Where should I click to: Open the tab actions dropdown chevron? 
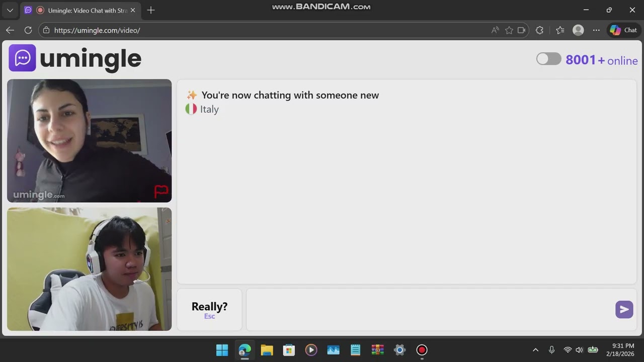pyautogui.click(x=10, y=10)
